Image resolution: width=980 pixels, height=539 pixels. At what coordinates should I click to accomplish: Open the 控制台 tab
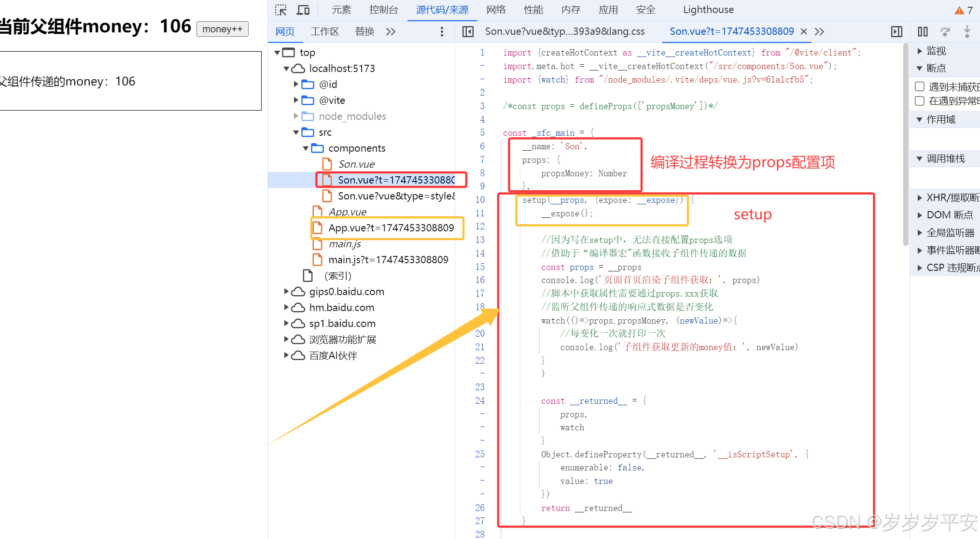point(383,10)
